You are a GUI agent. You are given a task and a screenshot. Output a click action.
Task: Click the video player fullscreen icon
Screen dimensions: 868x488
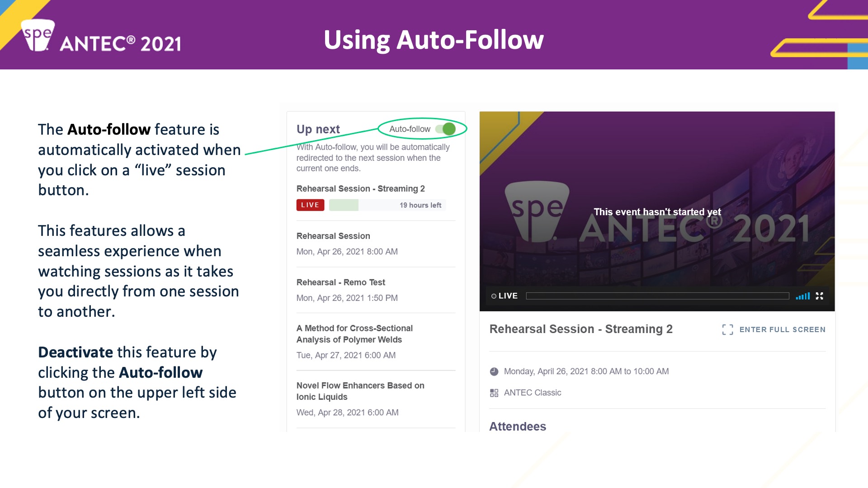click(x=819, y=296)
